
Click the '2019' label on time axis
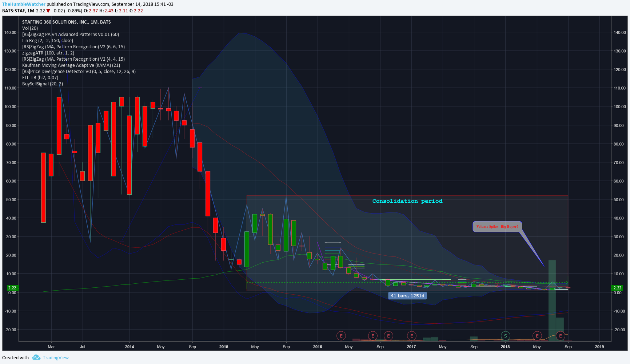(599, 347)
